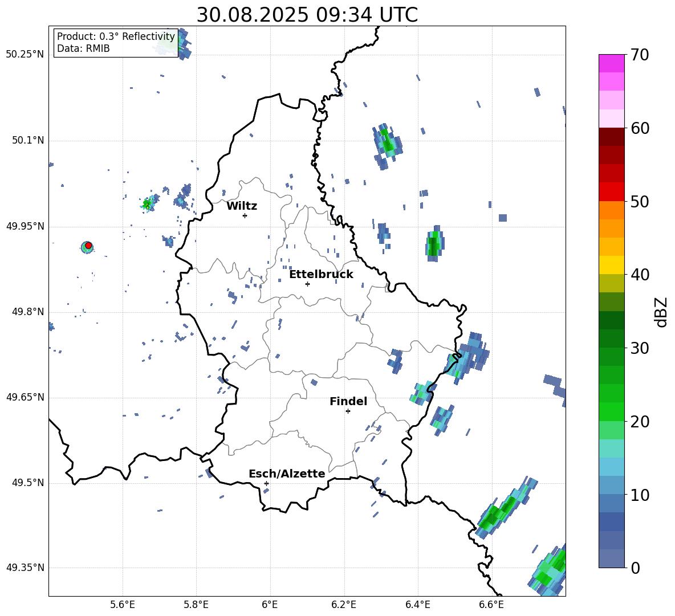Click the 5.8°E longitude label

196,605
